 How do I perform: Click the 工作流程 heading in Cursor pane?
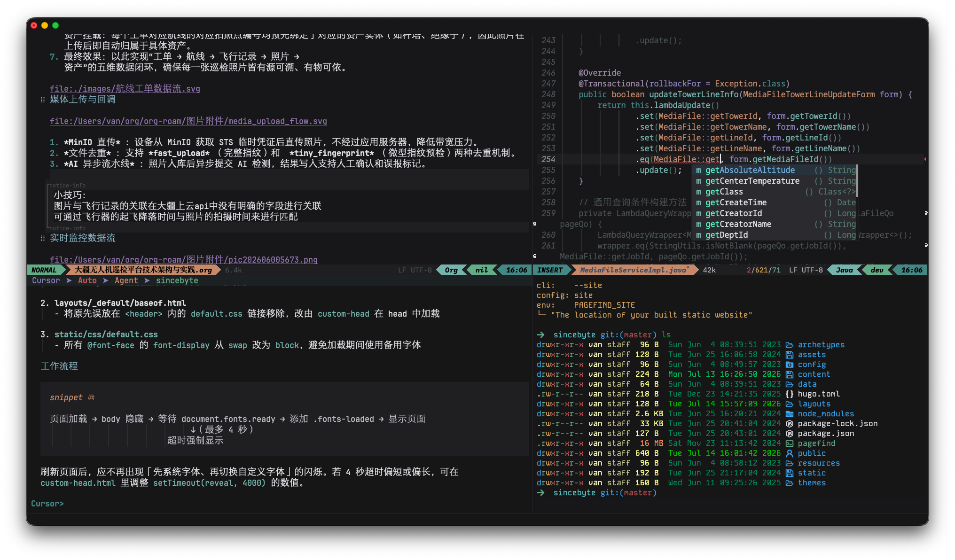[x=59, y=366]
